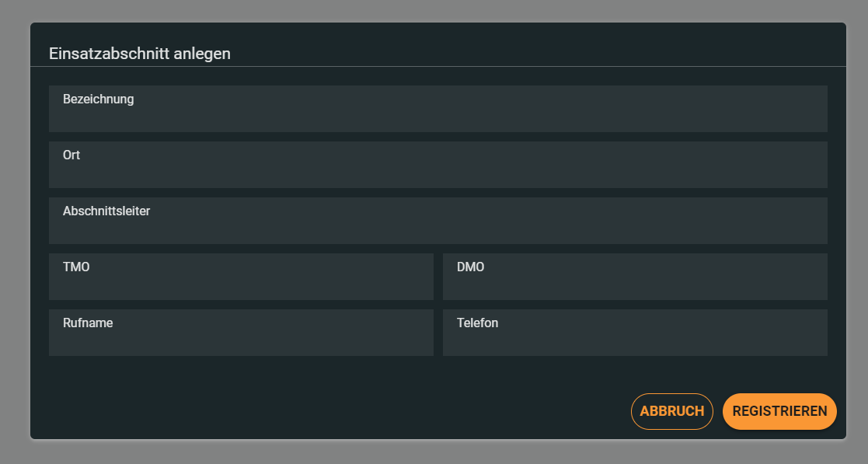The image size is (868, 464).
Task: Click the 'Rufname' label text
Action: pos(88,323)
